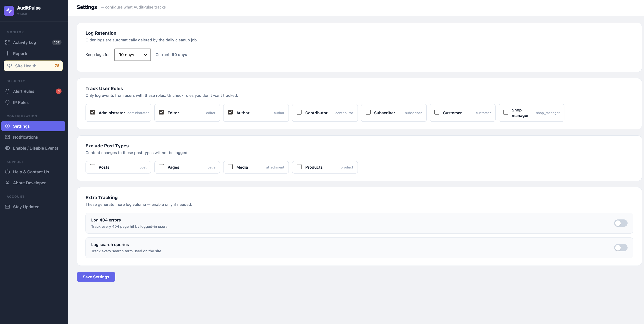Click the red 3 badge on Alert Rules

click(x=58, y=91)
